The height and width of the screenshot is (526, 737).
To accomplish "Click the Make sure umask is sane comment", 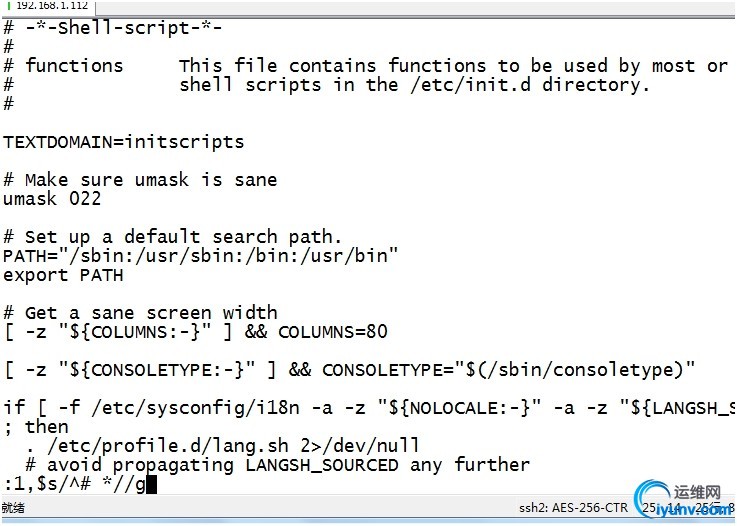I will click(140, 180).
